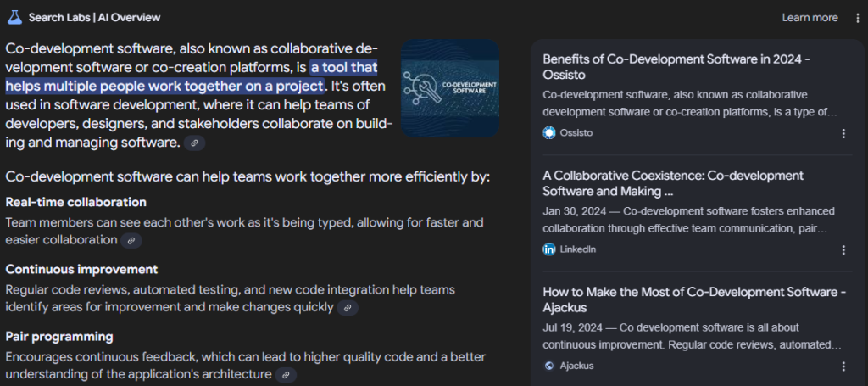Screen dimensions: 868x386
Task: Click the Ajackus globe favicon
Action: [549, 366]
